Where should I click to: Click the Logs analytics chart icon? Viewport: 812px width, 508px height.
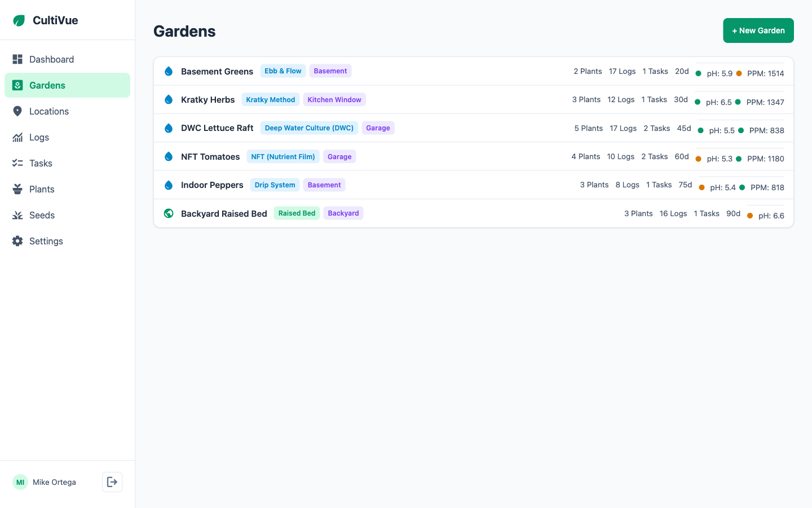[17, 137]
